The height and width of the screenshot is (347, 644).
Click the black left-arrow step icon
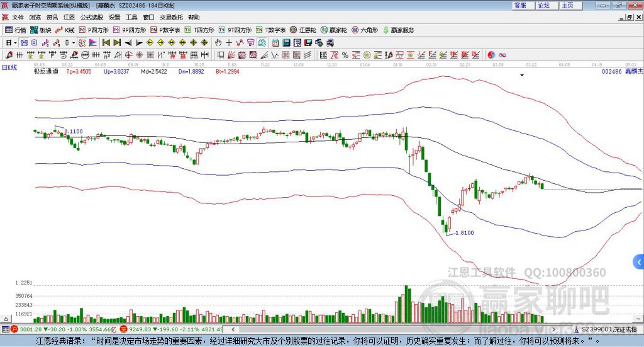[128, 43]
